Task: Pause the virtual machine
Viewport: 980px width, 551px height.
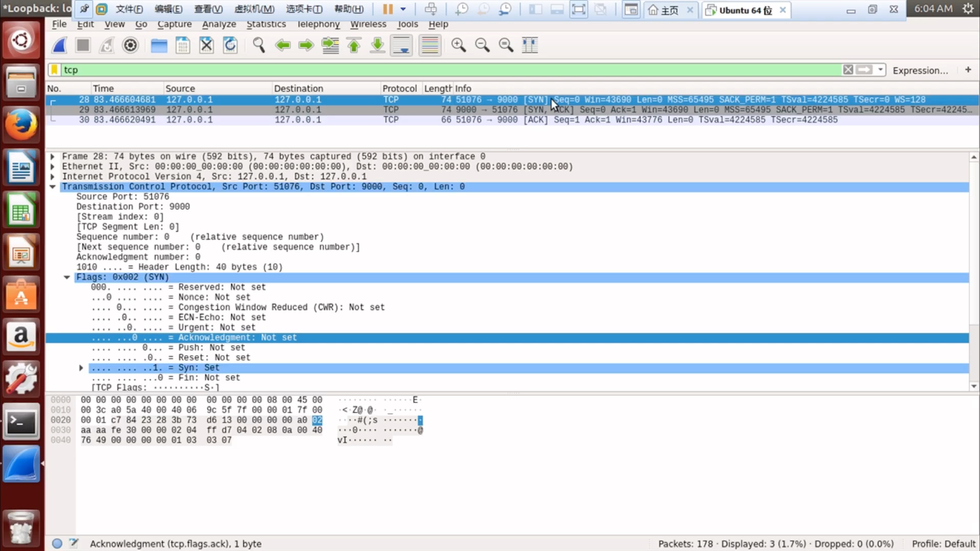Action: 388,9
